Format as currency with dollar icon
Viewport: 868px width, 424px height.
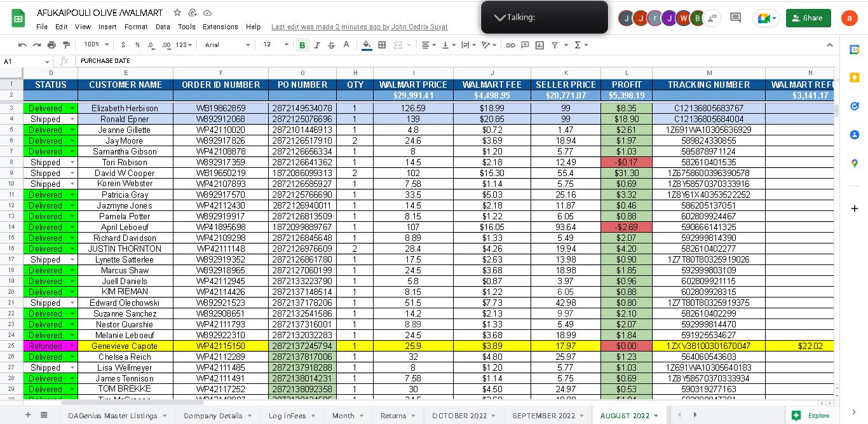point(125,45)
